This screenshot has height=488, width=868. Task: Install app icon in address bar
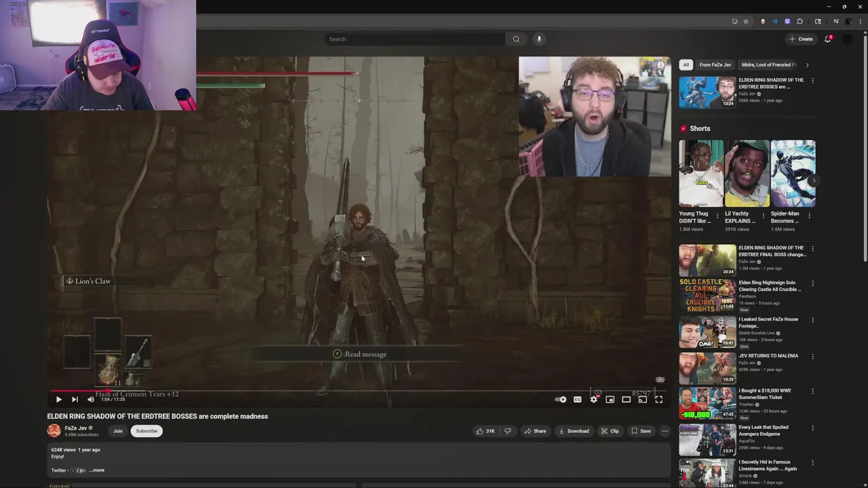(735, 22)
